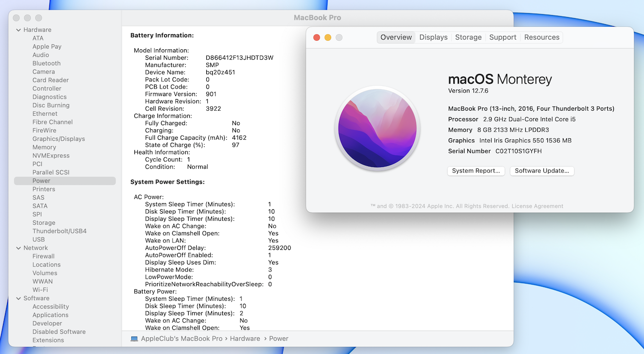Select Developer in the sidebar

pos(47,323)
